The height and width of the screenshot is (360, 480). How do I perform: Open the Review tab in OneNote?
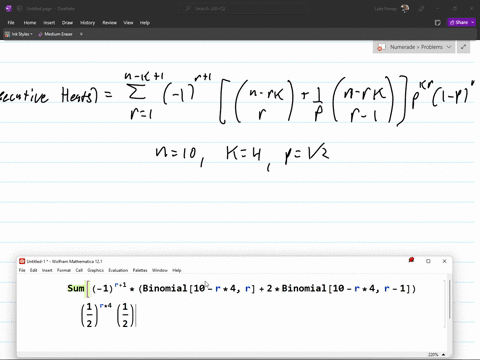[109, 23]
